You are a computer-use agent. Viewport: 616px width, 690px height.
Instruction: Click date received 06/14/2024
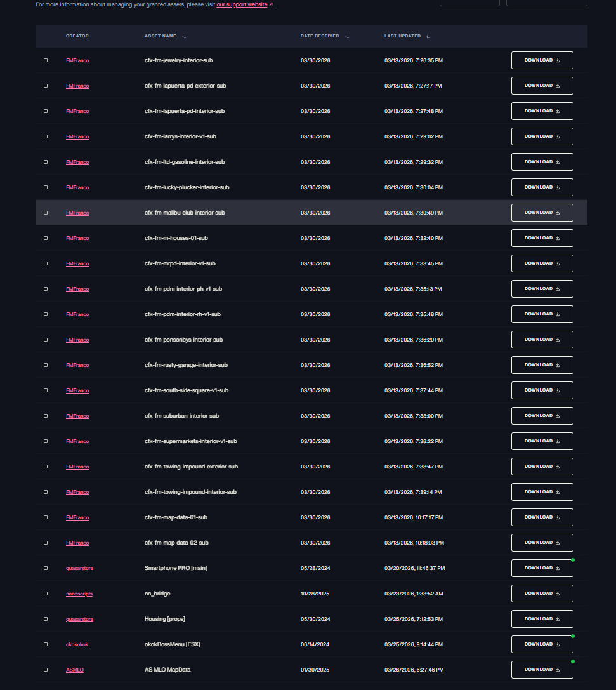(315, 644)
